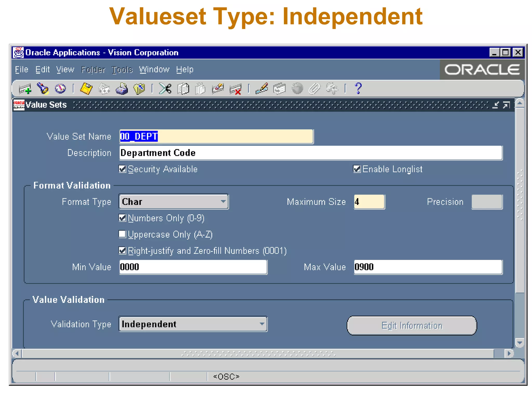The image size is (532, 399).
Task: Click the Print icon
Action: coord(122,89)
